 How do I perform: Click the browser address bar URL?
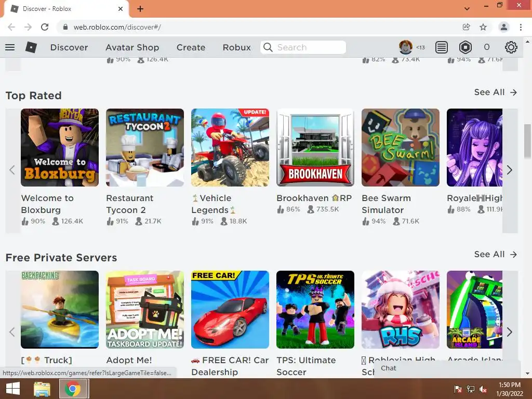point(117,27)
